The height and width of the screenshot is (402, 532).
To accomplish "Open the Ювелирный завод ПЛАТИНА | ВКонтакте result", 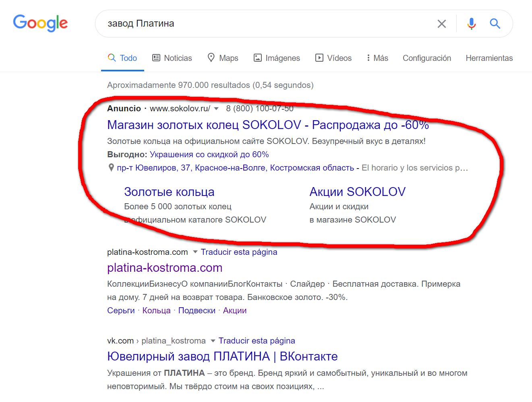I will 222,356.
